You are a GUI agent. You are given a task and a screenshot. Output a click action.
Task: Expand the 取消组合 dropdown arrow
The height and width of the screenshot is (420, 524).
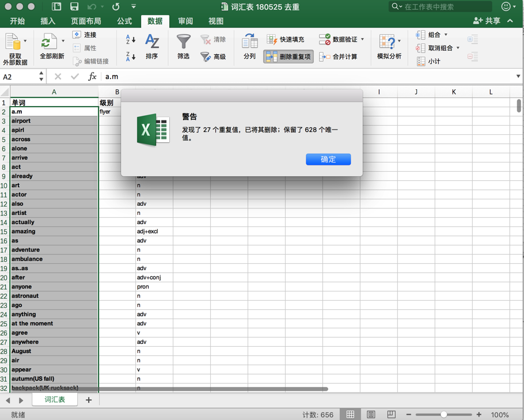tap(458, 48)
